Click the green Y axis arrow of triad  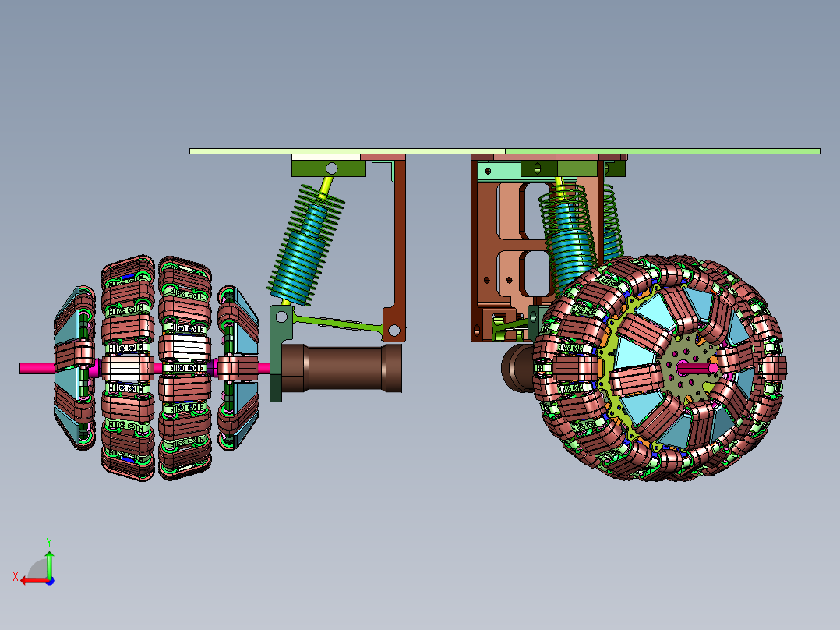49,564
